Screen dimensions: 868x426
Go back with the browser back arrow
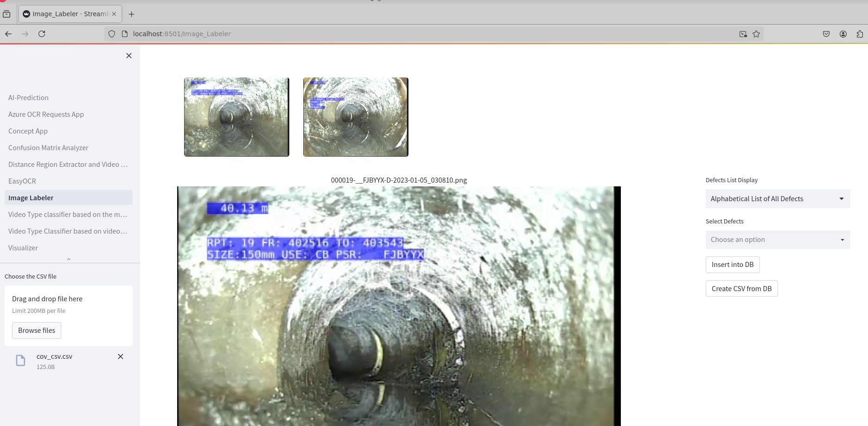[x=8, y=34]
